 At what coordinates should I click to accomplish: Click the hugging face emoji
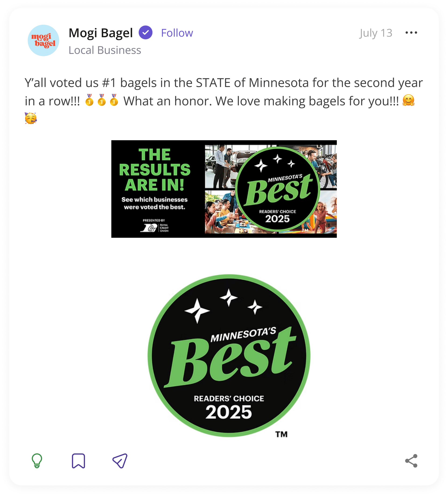[408, 100]
